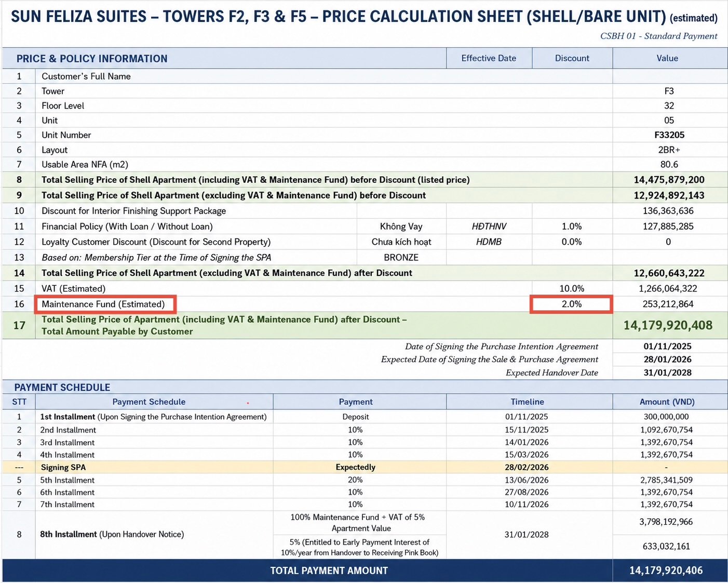Select the Signing SPA date 28/02/2026
This screenshot has height=583, width=728.
pyautogui.click(x=527, y=468)
